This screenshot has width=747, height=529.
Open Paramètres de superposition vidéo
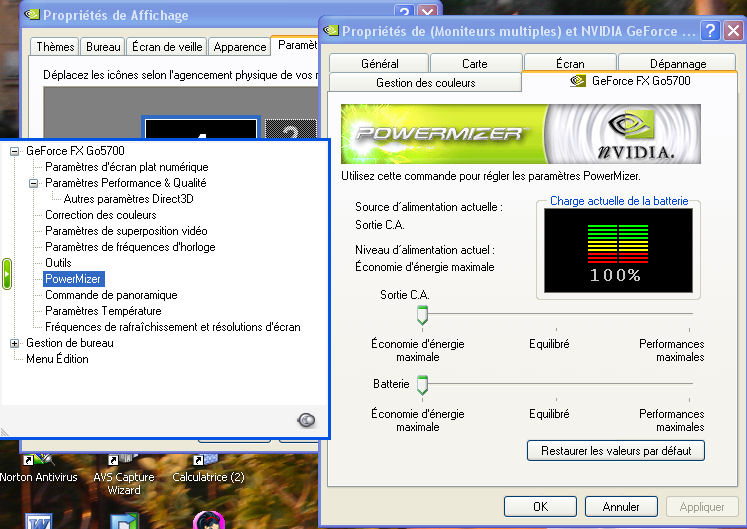pyautogui.click(x=126, y=231)
